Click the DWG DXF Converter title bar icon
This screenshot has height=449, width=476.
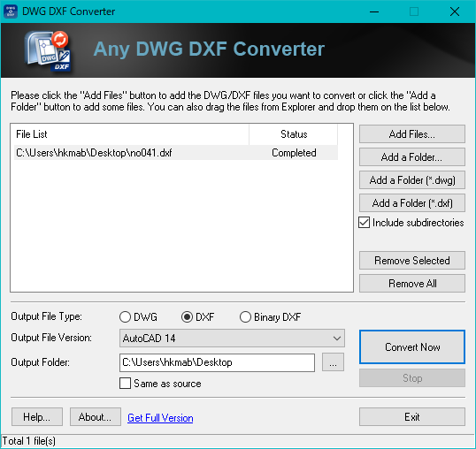point(11,11)
